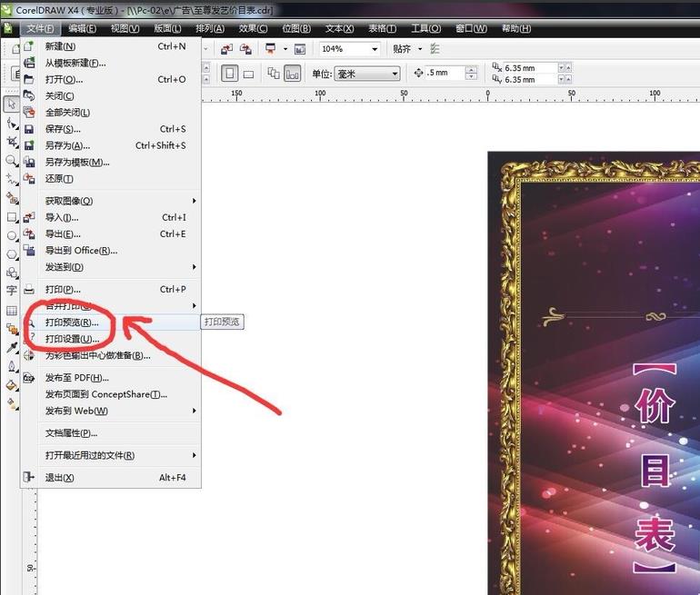The width and height of the screenshot is (700, 595).
Task: Select the Freehand tool in toolbox
Action: pos(12,179)
